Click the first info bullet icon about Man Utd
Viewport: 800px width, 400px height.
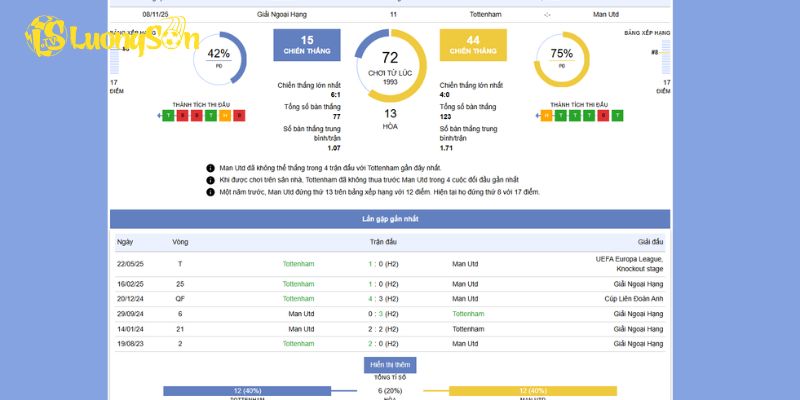point(210,168)
